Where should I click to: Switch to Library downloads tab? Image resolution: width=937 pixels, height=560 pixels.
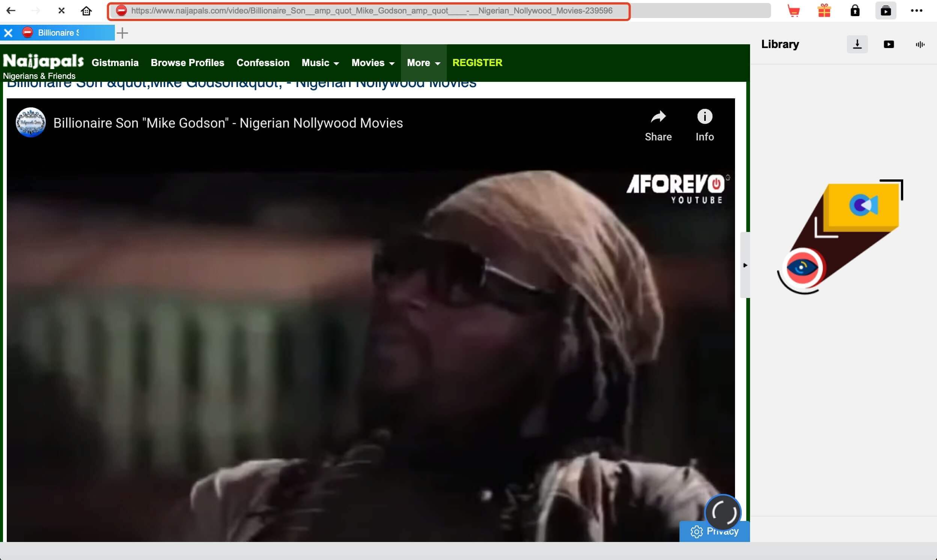coord(857,44)
